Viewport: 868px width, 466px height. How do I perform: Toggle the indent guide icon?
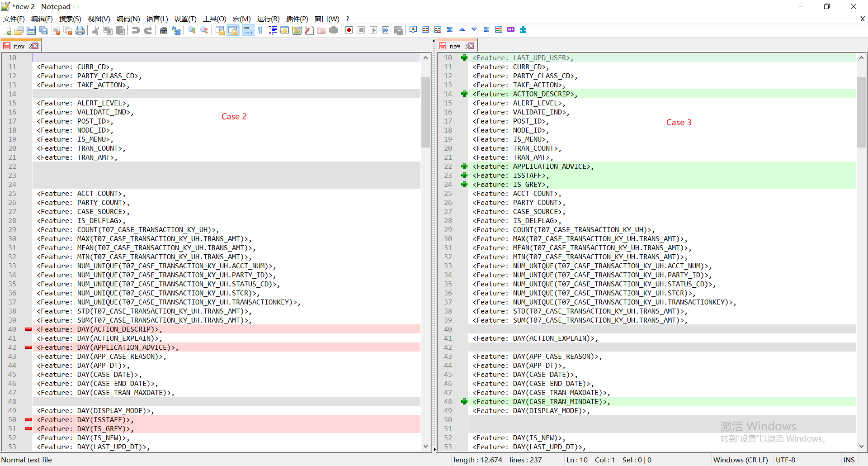coord(273,30)
